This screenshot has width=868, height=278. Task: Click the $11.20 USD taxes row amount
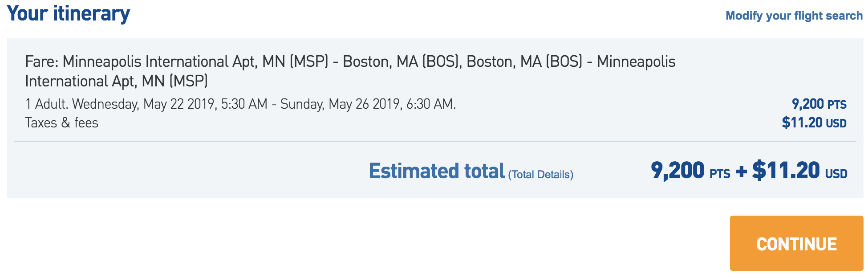point(814,123)
